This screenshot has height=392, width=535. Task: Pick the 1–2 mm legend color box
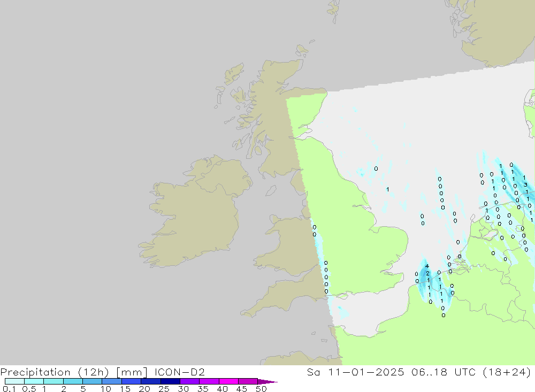[x=53, y=381]
